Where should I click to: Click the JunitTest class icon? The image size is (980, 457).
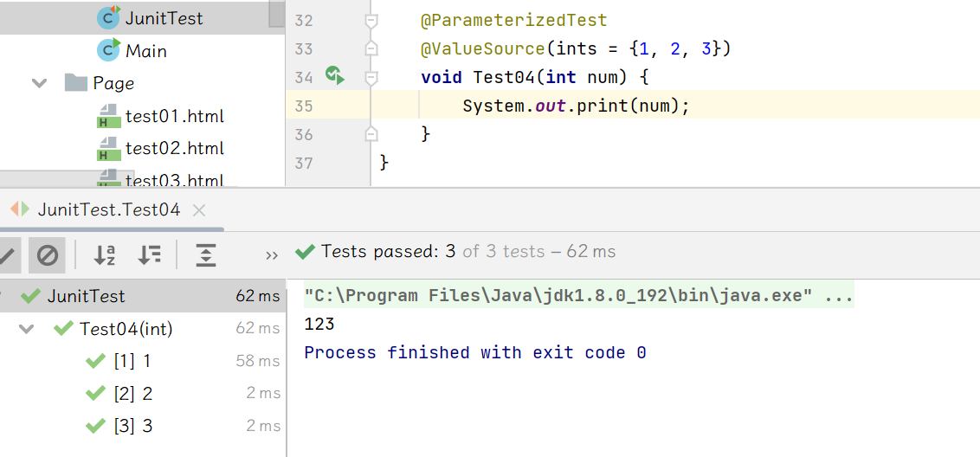(109, 17)
